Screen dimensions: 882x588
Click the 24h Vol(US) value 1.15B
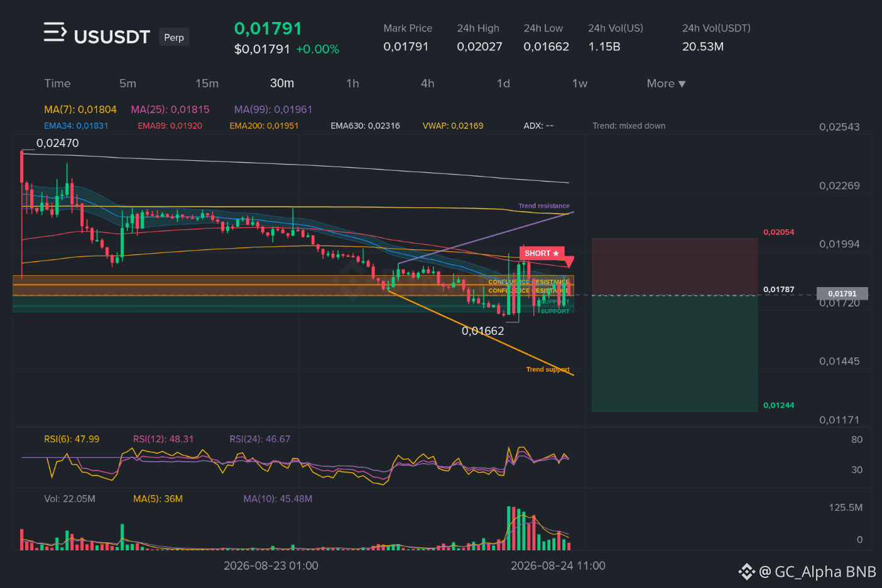(604, 46)
